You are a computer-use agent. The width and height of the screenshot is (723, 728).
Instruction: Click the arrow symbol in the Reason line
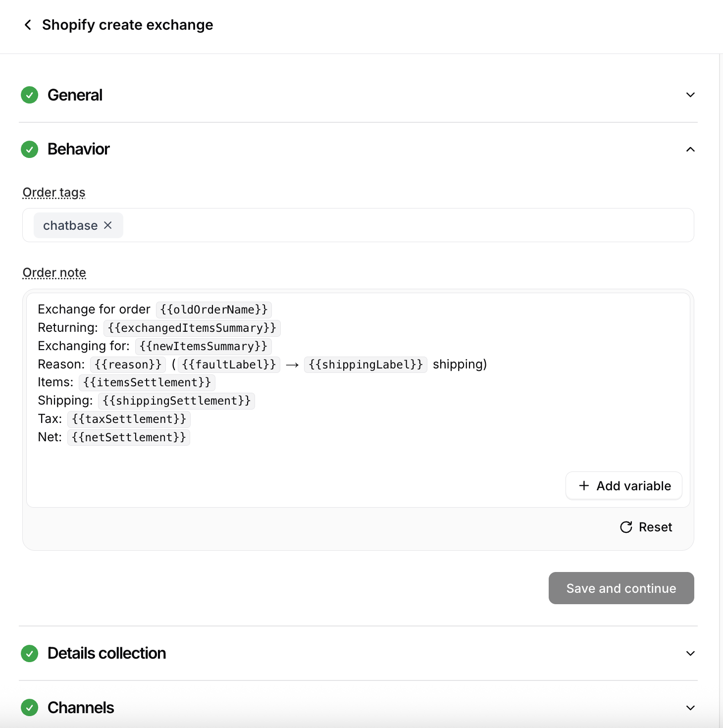point(292,365)
